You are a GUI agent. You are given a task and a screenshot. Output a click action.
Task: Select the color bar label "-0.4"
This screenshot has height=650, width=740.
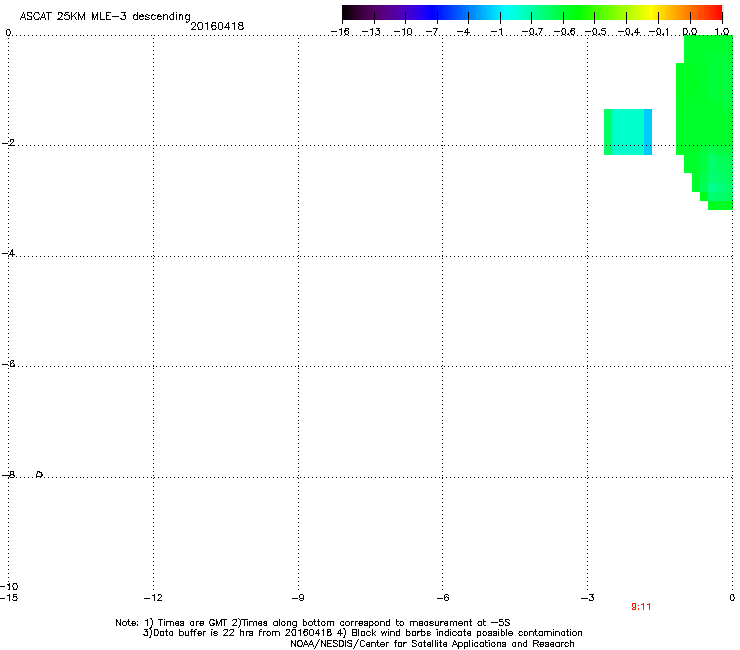628,32
